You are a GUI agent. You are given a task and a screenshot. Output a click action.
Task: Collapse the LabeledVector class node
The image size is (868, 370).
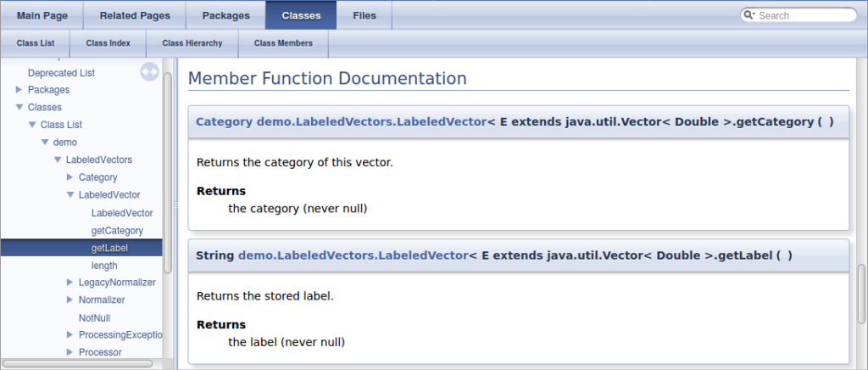click(70, 195)
